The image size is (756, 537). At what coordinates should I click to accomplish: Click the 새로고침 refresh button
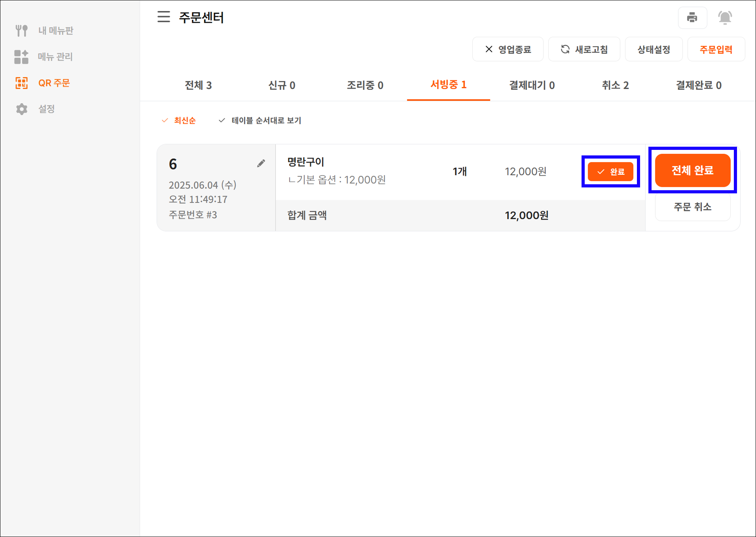(584, 49)
